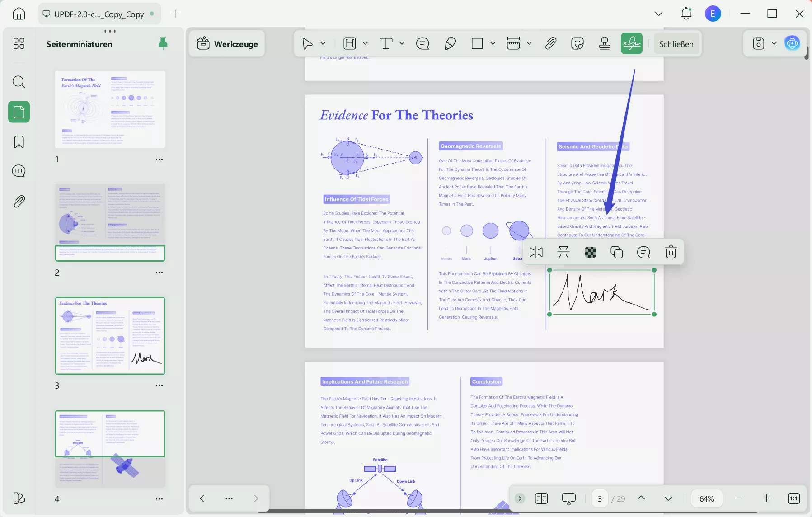Screen dimensions: 812x517
Task: Open the user account avatar E
Action: coord(713,14)
